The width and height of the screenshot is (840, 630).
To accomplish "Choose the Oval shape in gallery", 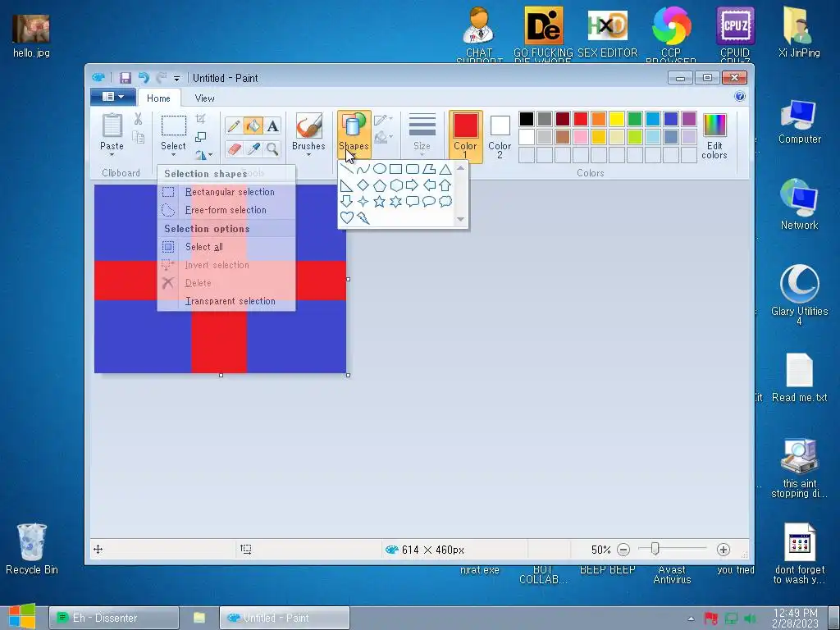I will click(x=379, y=169).
